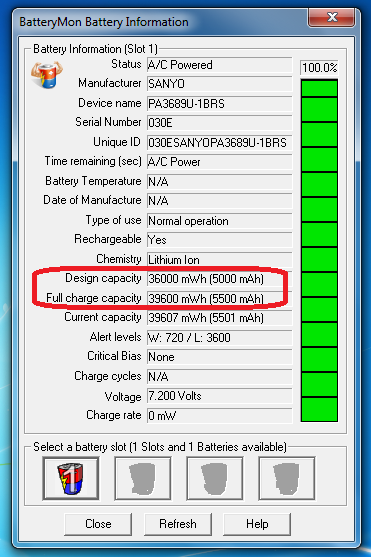This screenshot has width=371, height=557.
Task: Click the Date of Manufacture N/A field
Action: (x=220, y=201)
